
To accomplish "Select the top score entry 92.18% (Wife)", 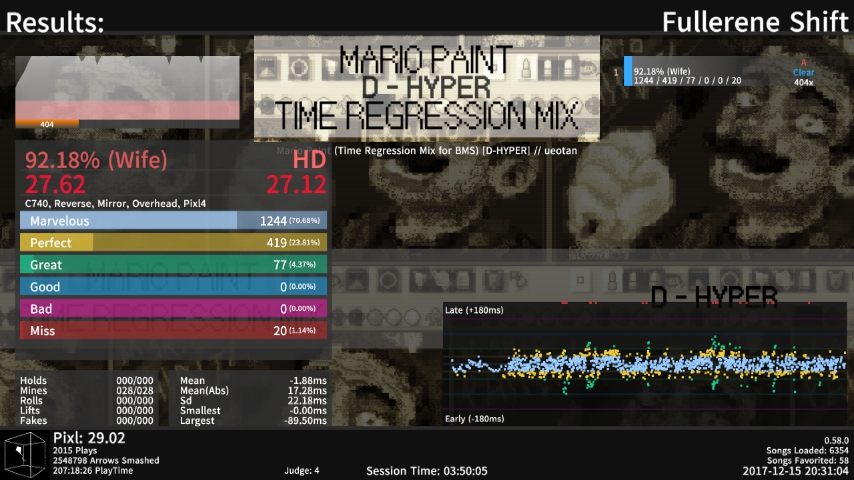I will coord(700,72).
